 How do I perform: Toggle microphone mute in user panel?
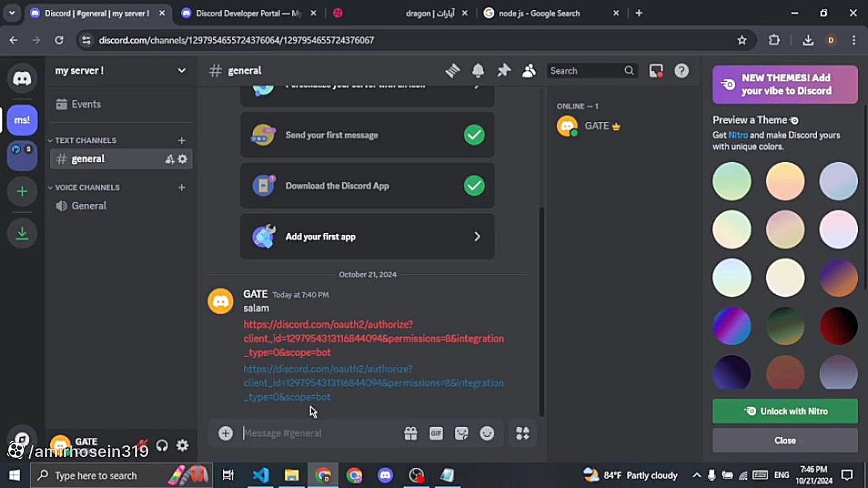(142, 445)
